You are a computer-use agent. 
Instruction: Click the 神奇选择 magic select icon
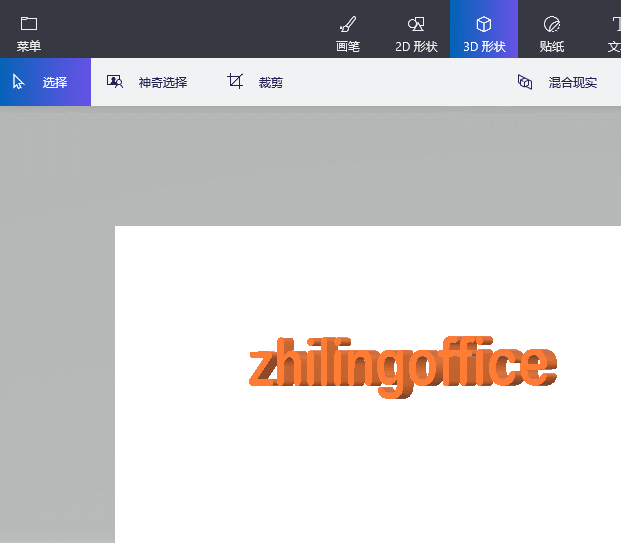[x=115, y=82]
